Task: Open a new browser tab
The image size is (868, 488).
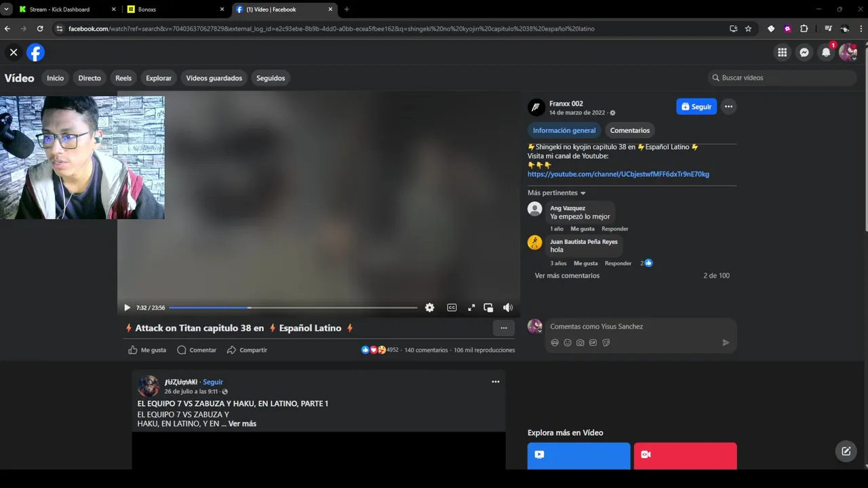Action: coord(347,9)
